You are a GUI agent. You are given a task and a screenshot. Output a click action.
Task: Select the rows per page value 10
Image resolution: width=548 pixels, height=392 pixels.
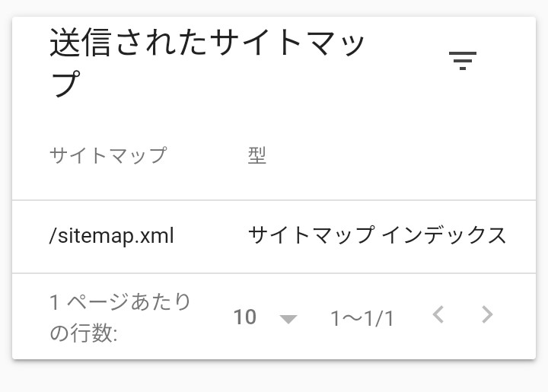[x=245, y=317]
